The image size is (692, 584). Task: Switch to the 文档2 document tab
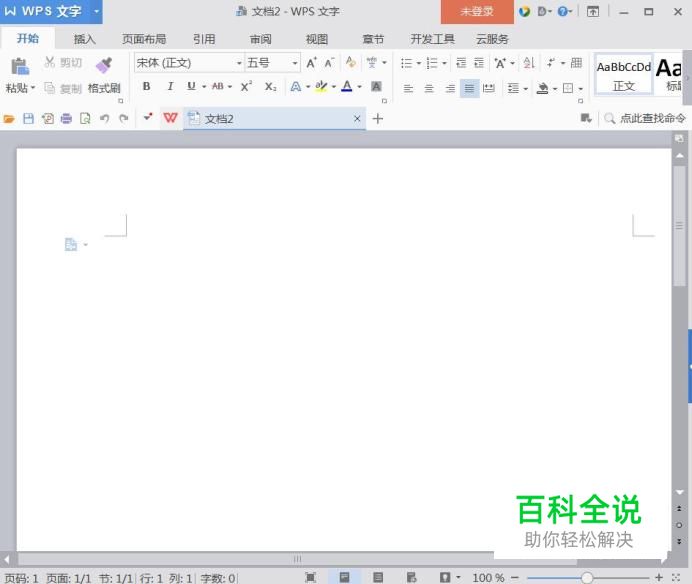(274, 118)
